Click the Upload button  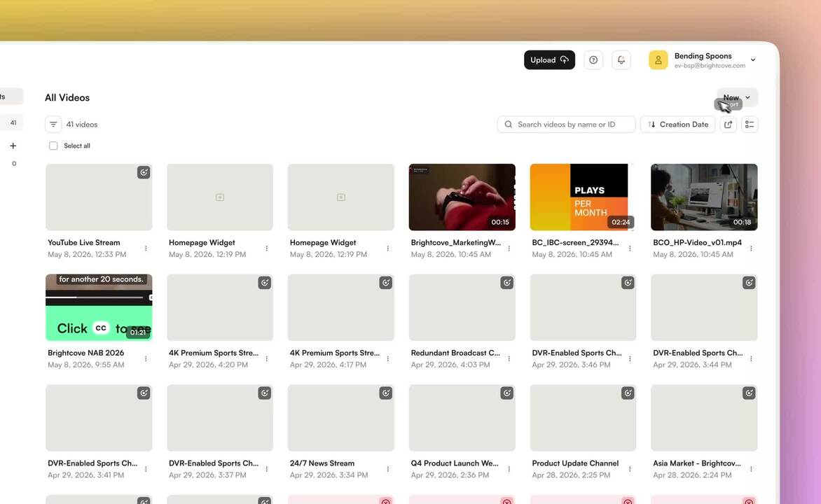point(549,60)
